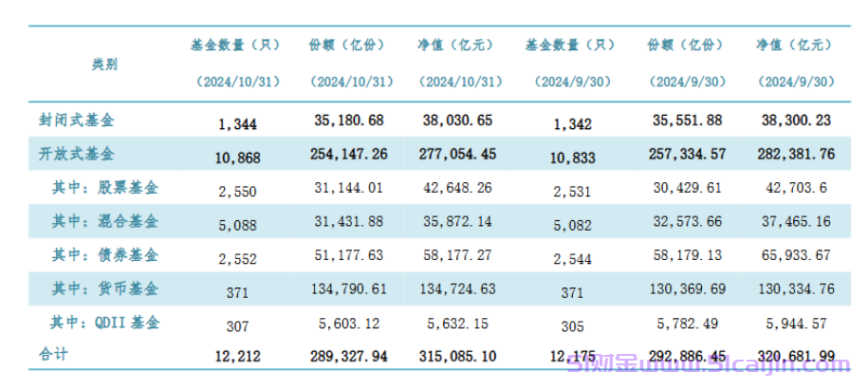Click the value 1,344
The height and width of the screenshot is (391, 868).
coord(237,124)
